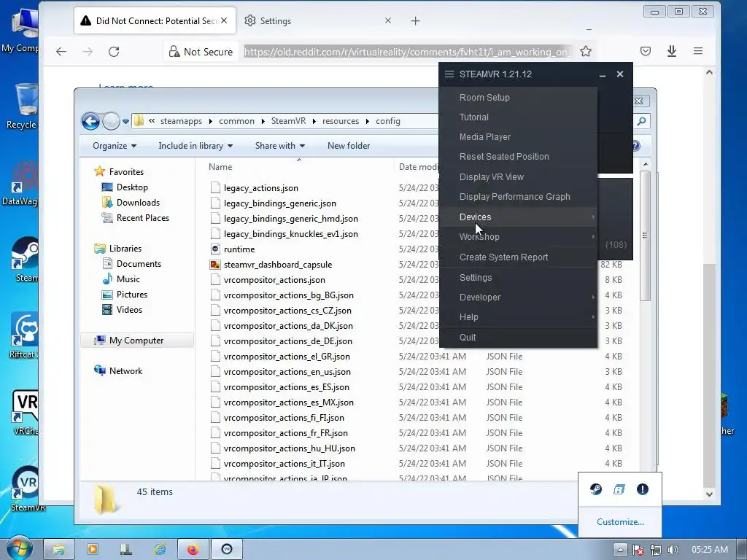
Task: Click Firefox reload page icon
Action: [x=113, y=52]
